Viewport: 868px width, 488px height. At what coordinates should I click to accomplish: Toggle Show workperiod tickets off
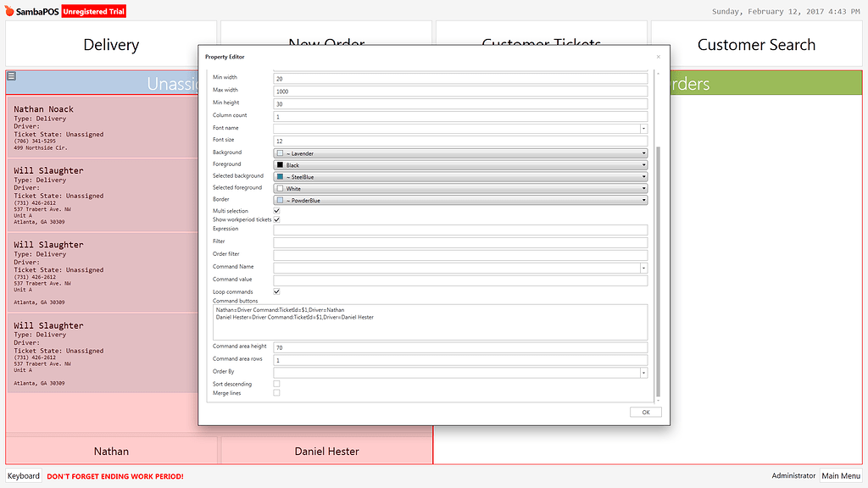(x=275, y=219)
